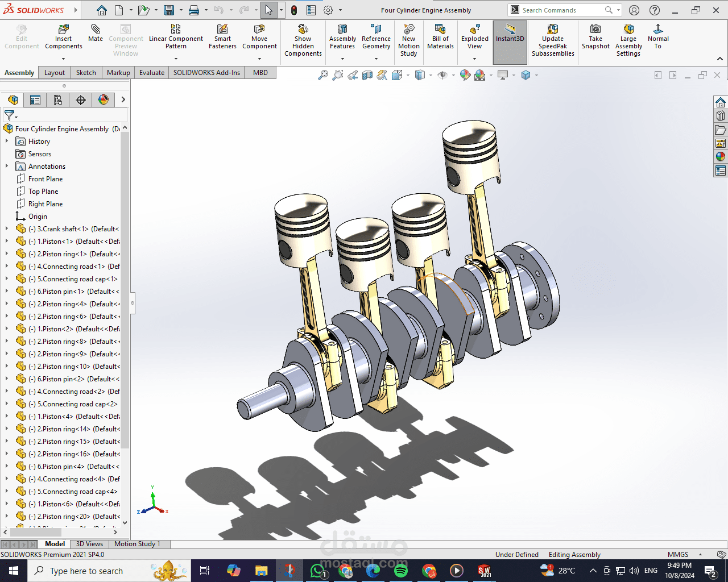Open Appearances tab in task pane
728x582 pixels.
pos(721,157)
